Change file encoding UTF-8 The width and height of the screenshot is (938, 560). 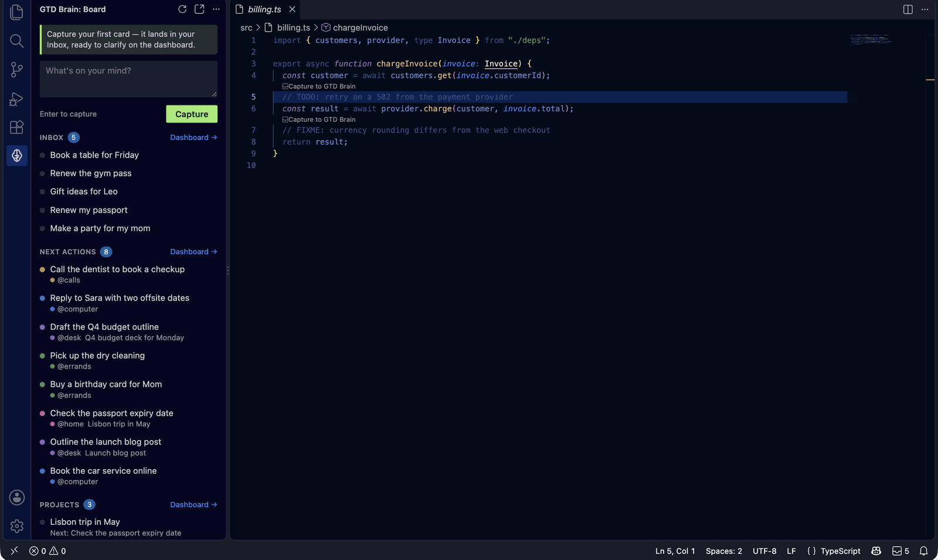[764, 551]
